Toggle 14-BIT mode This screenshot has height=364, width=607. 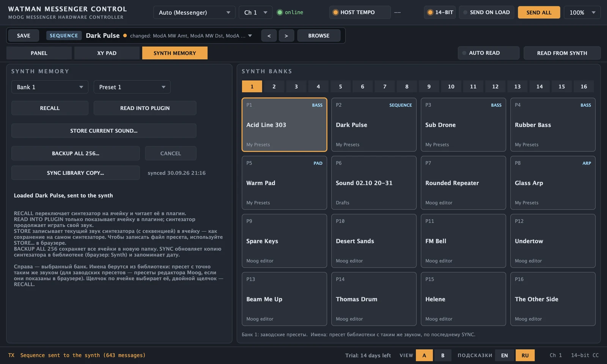pos(440,12)
